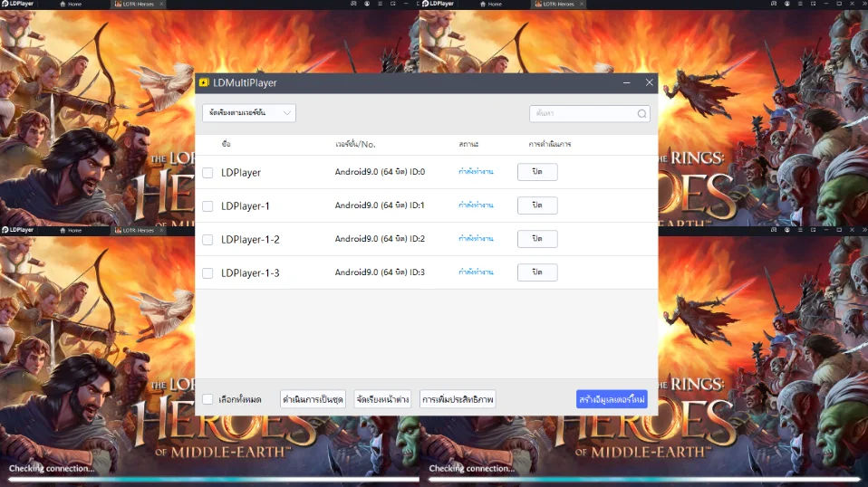Image resolution: width=868 pixels, height=487 pixels.
Task: Click the 'Android9.0 (64 บิต) ID:2' version text
Action: pyautogui.click(x=380, y=238)
